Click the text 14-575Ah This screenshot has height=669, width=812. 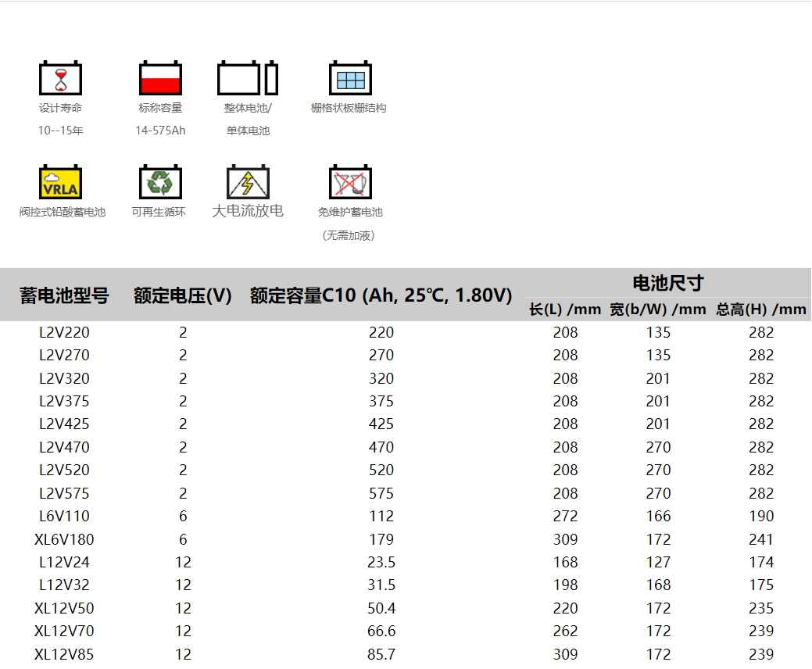(x=160, y=131)
